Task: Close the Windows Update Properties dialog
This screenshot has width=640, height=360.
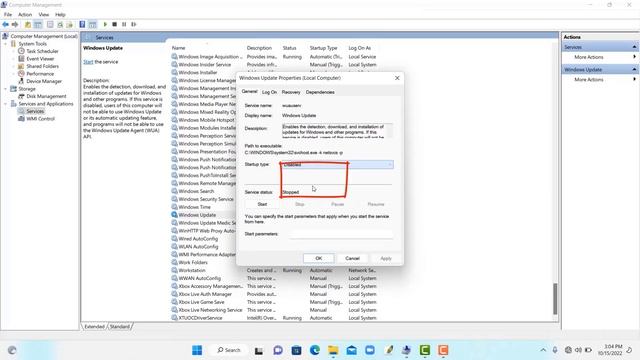Action: tap(397, 78)
